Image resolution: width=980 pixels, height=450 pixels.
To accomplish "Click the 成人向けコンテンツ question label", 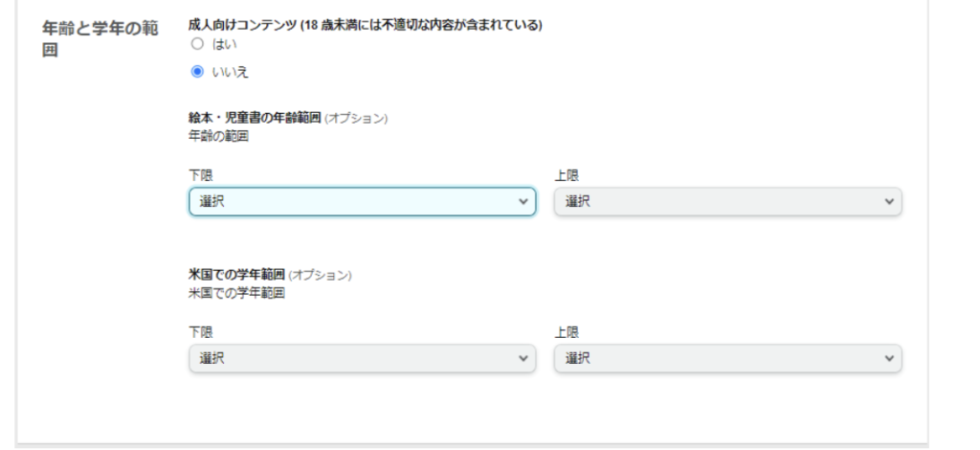I will (x=366, y=25).
